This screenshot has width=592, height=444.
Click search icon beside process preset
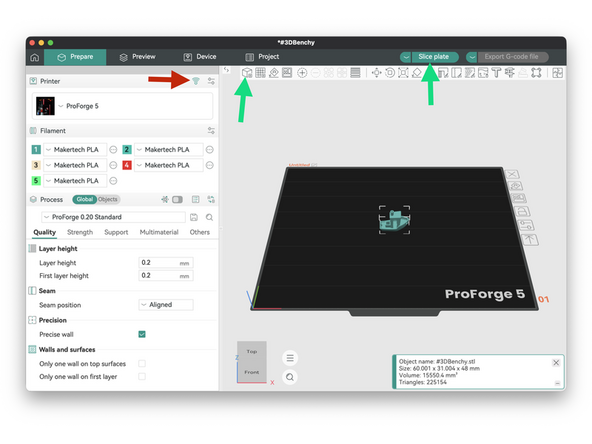(x=209, y=217)
